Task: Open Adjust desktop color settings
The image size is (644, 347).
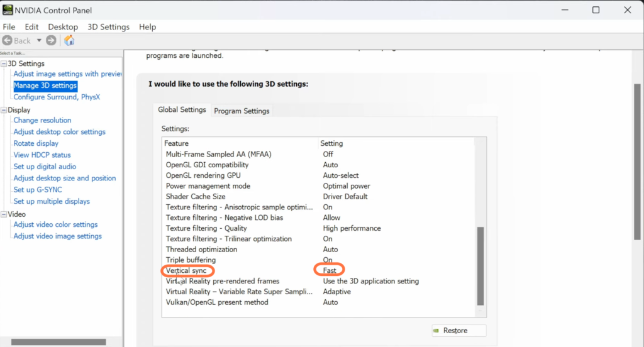Action: (x=60, y=132)
